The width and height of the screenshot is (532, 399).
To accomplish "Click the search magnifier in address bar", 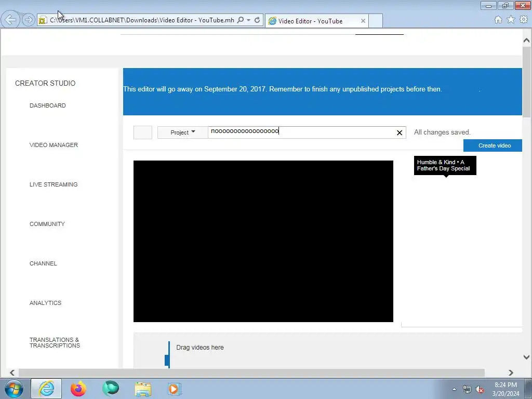I will tap(241, 20).
